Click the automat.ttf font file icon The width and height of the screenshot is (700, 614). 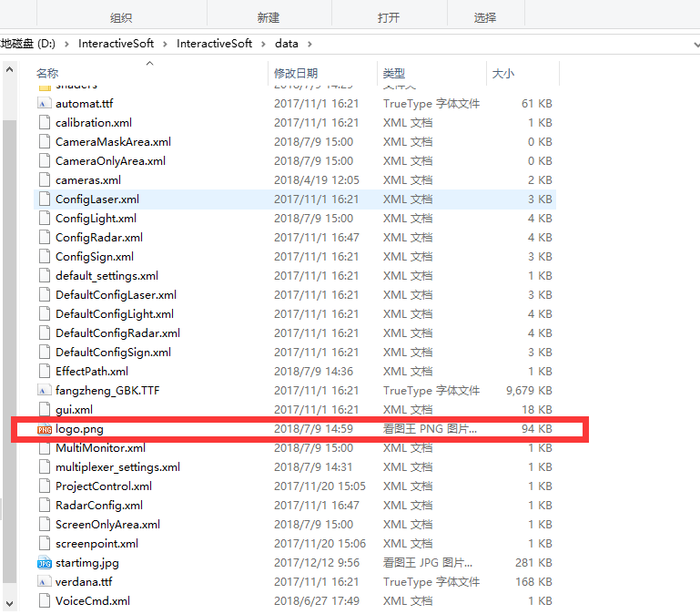tap(44, 104)
